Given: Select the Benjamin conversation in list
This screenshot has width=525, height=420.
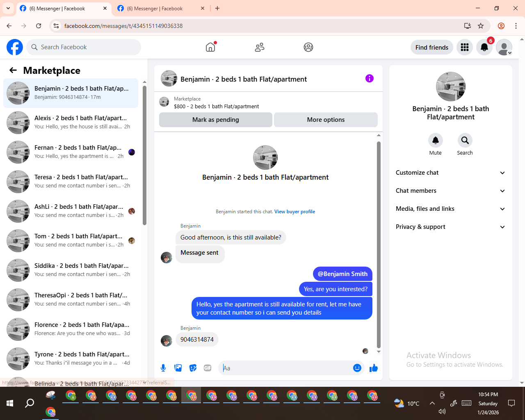Looking at the screenshot, I should point(71,93).
